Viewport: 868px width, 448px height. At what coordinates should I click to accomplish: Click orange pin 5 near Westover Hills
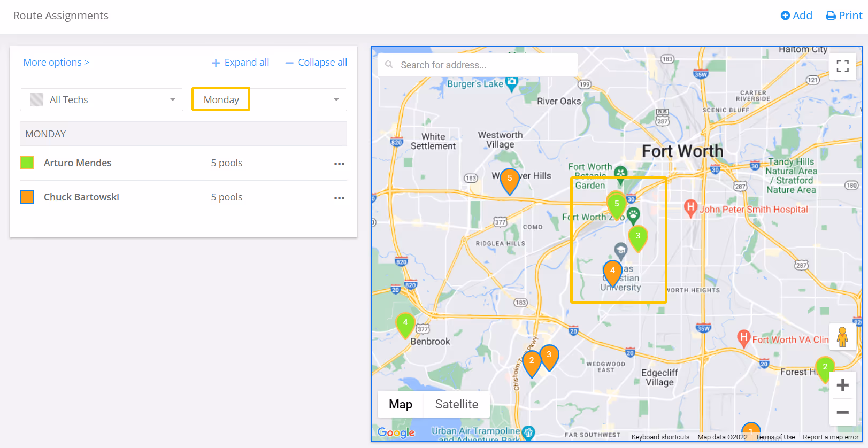(510, 181)
